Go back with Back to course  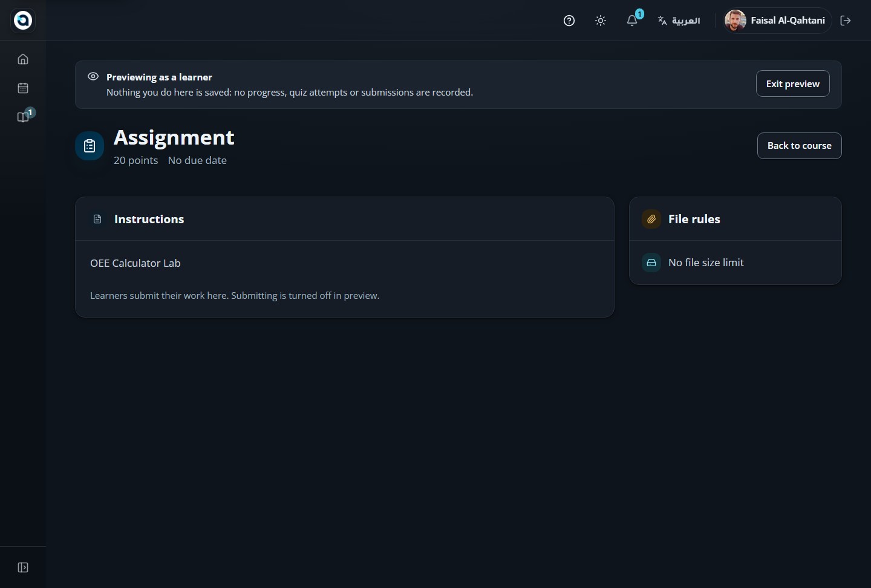pos(800,146)
